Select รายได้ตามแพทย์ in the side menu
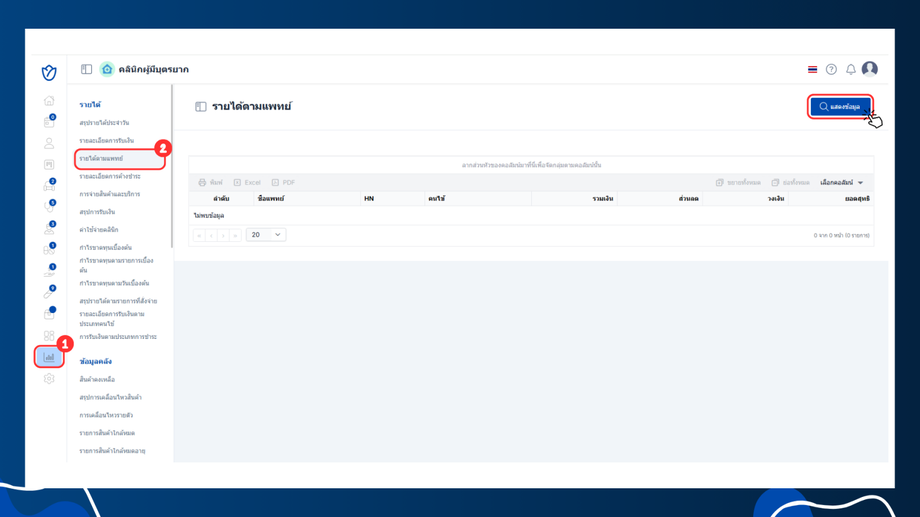920x517 pixels. (102, 158)
